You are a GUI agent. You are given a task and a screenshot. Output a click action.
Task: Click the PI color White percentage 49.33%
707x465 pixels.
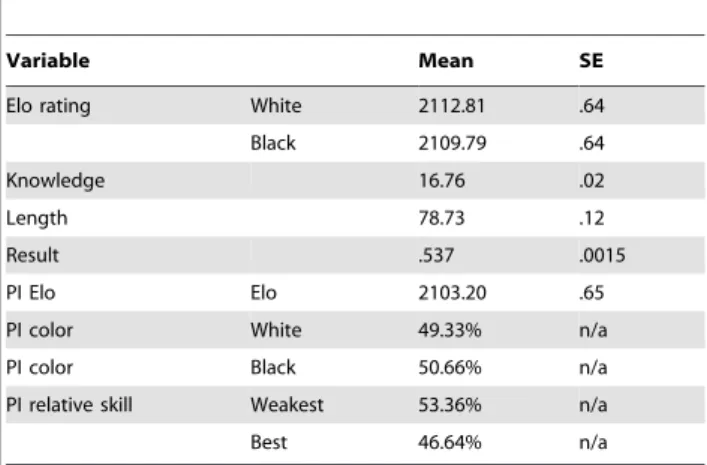coord(450,330)
